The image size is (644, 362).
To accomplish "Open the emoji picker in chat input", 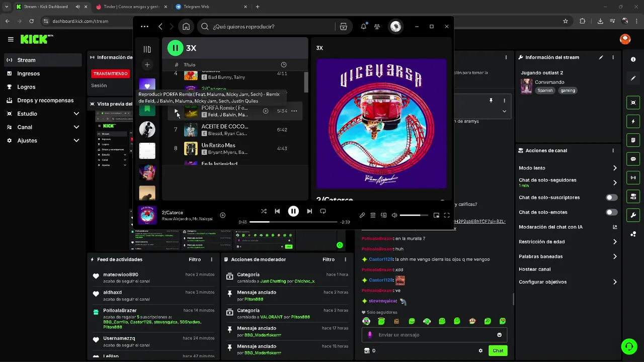I will pos(499,335).
